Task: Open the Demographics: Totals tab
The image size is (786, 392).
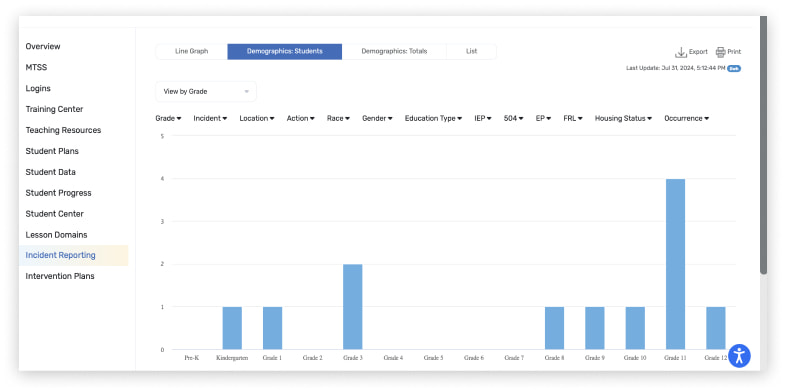Action: coord(394,52)
